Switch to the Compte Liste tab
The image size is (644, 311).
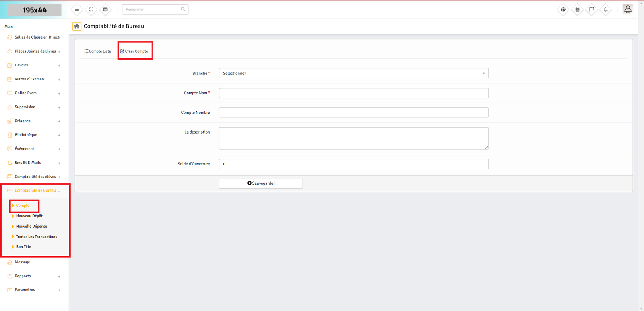click(x=97, y=51)
